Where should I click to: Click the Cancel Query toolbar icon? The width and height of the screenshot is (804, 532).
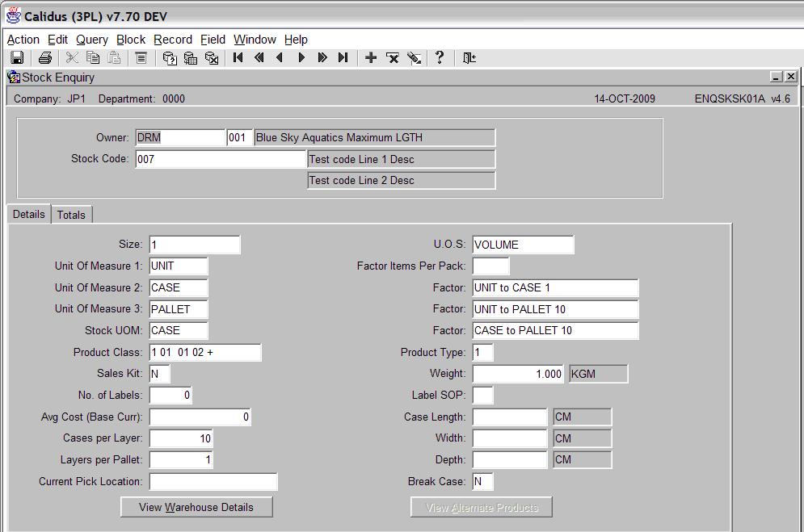click(212, 58)
